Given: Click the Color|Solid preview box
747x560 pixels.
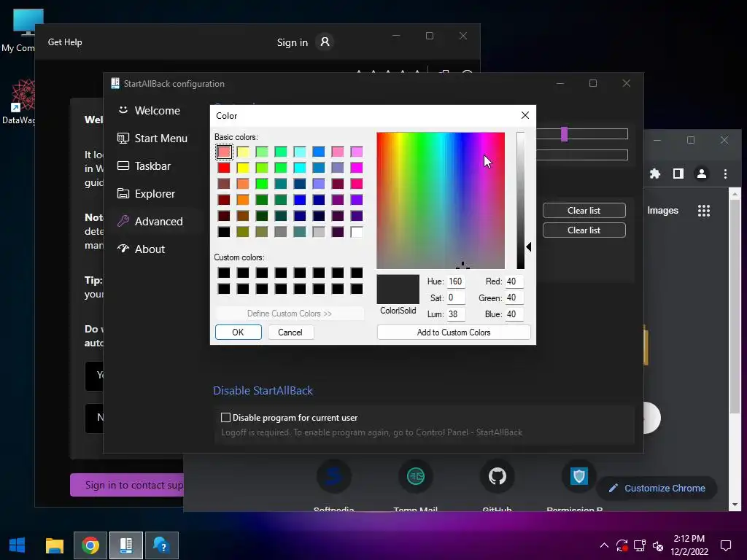Looking at the screenshot, I should pyautogui.click(x=398, y=289).
